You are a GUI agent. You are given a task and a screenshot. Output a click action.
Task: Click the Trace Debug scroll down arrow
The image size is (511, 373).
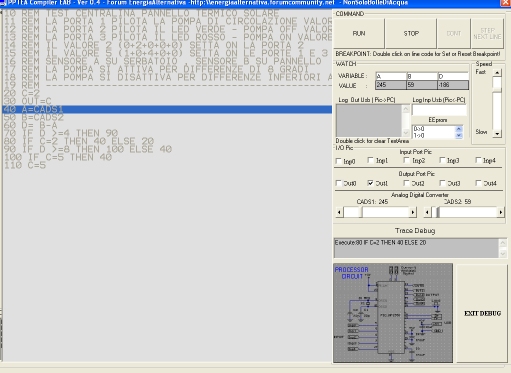pos(503,254)
